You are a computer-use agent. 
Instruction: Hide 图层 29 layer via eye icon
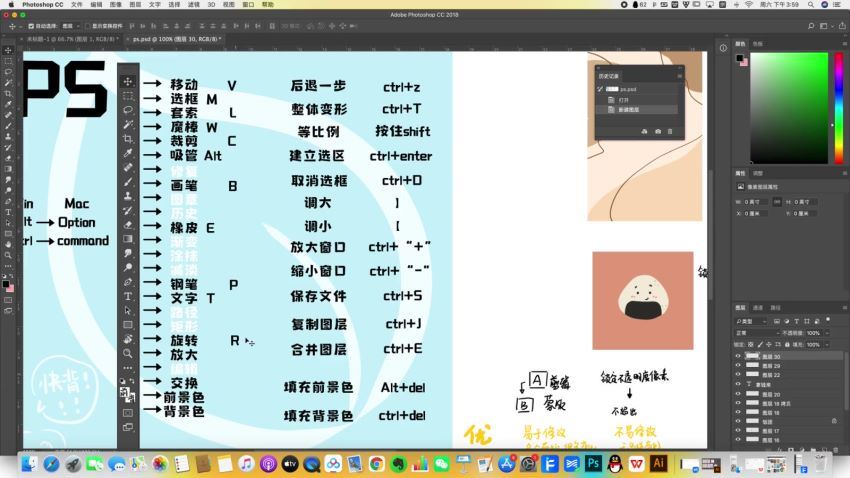point(738,365)
